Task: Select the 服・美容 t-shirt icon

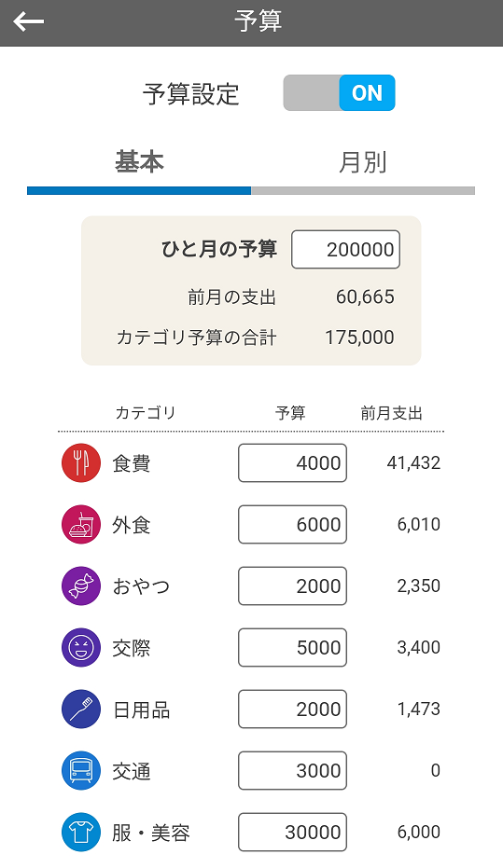Action: pos(81,832)
